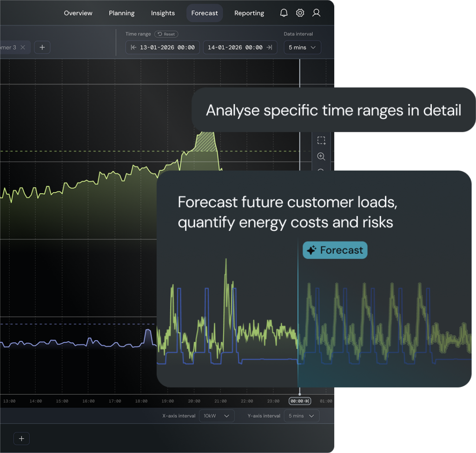Select the area selection tool icon
This screenshot has height=453, width=476.
pyautogui.click(x=321, y=140)
